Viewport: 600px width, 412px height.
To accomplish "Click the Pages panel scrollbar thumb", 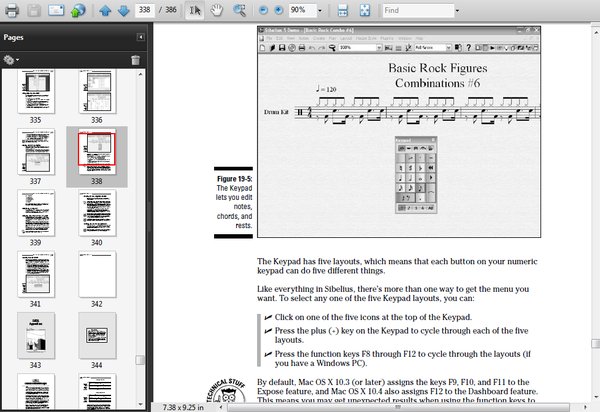I will [x=140, y=360].
